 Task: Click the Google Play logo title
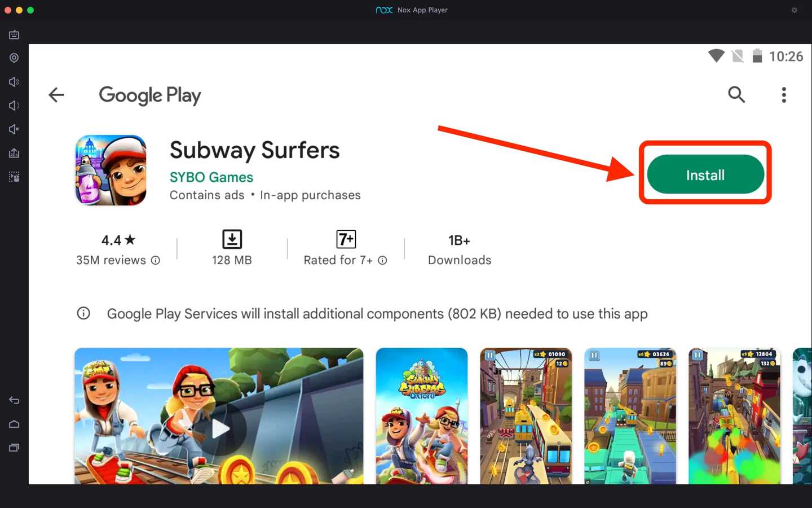click(x=150, y=95)
